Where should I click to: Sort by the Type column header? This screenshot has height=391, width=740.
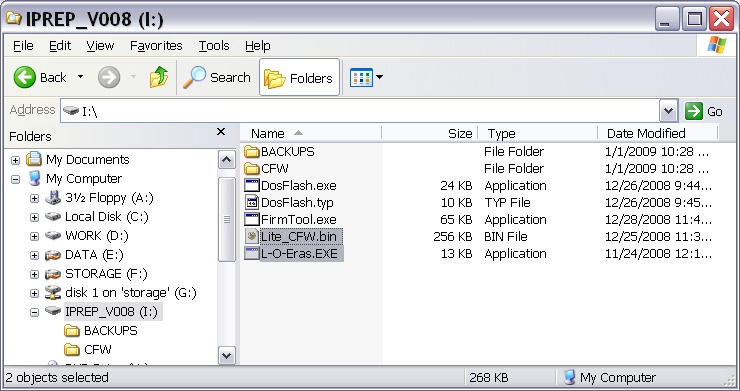[538, 134]
